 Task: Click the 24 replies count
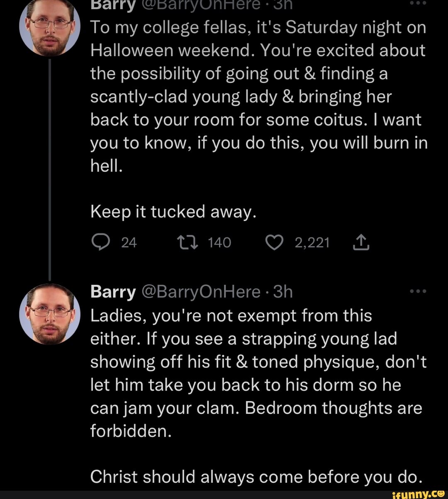pos(129,242)
